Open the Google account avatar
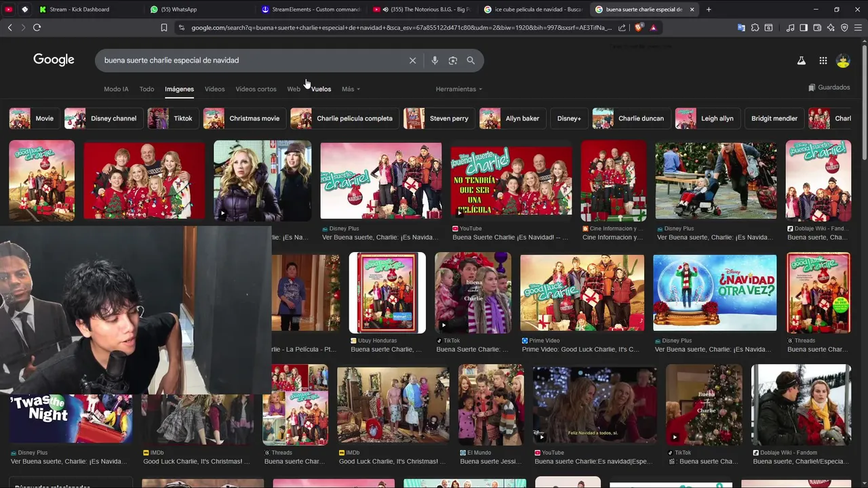Viewport: 868px width, 488px height. (843, 60)
